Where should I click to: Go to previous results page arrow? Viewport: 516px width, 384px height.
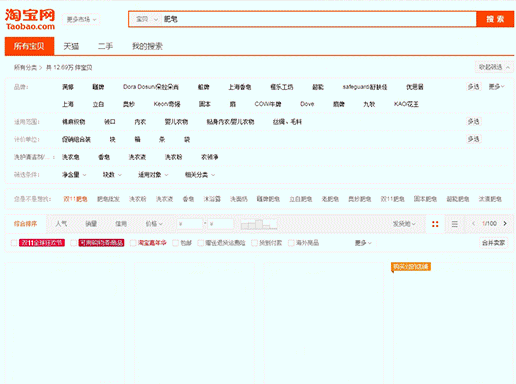tap(473, 224)
